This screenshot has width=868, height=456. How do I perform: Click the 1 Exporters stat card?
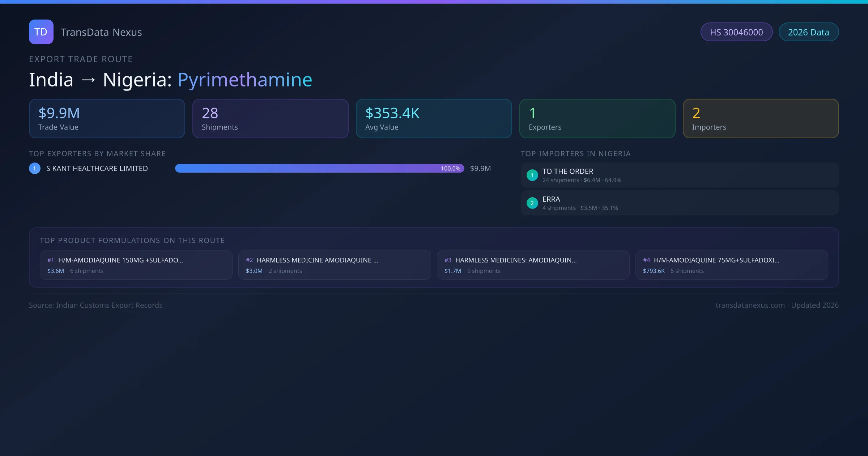[597, 119]
